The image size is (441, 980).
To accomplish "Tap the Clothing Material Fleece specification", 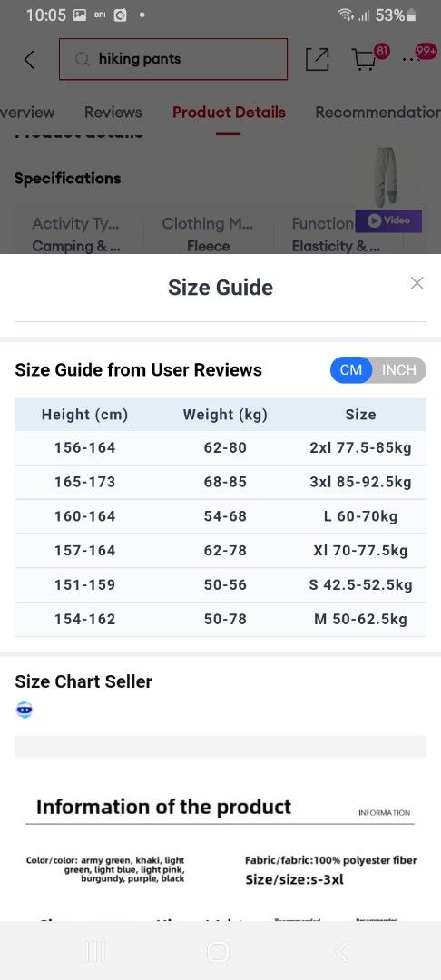I will 208,234.
